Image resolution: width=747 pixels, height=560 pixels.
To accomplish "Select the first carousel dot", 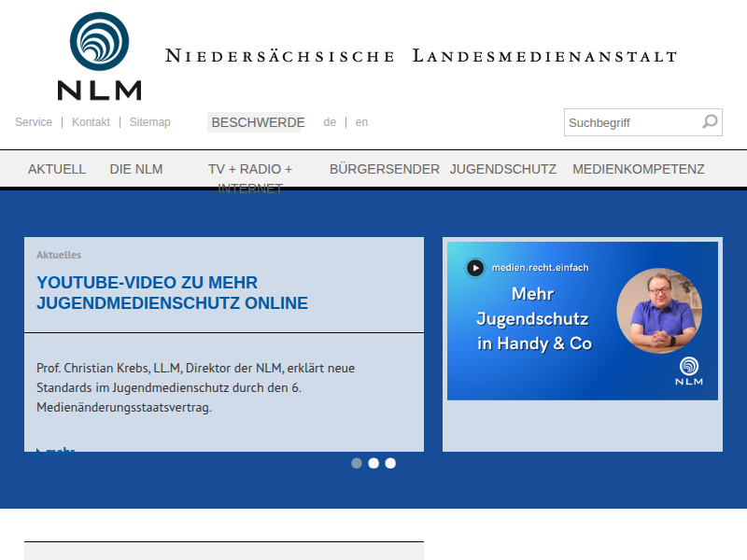I will click(357, 463).
